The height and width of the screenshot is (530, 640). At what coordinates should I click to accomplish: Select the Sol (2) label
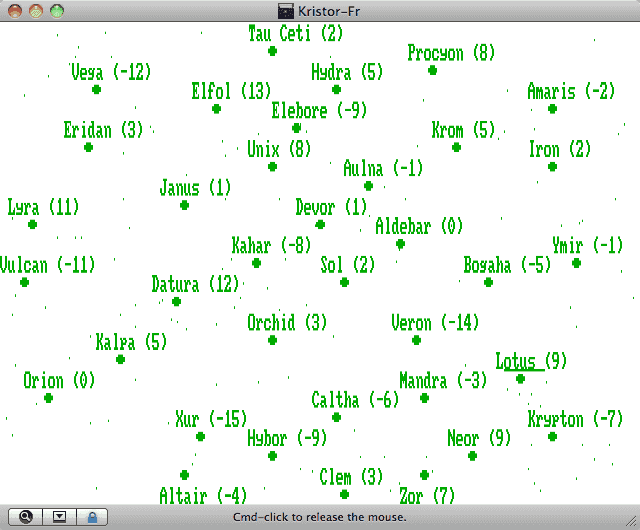pos(347,265)
